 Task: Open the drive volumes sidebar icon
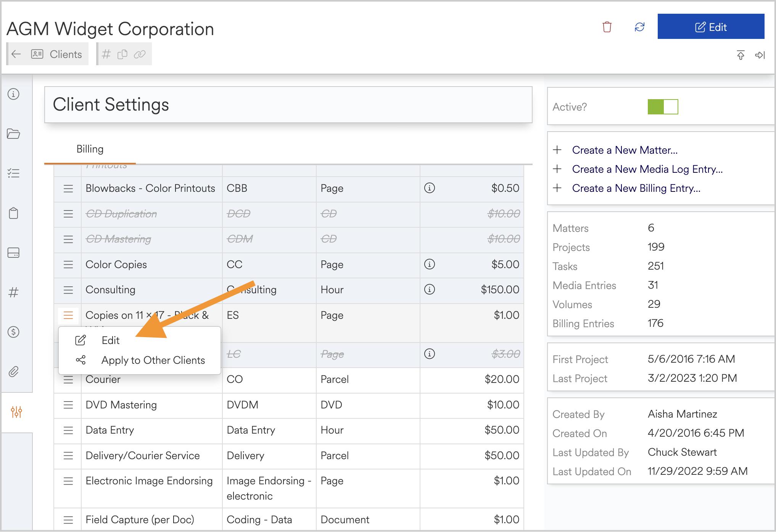[14, 253]
